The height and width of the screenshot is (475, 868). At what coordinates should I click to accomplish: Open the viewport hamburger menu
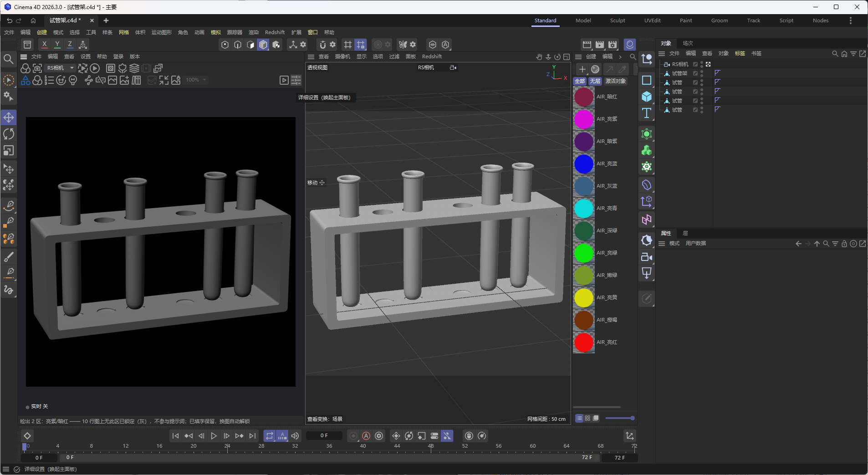pos(311,57)
